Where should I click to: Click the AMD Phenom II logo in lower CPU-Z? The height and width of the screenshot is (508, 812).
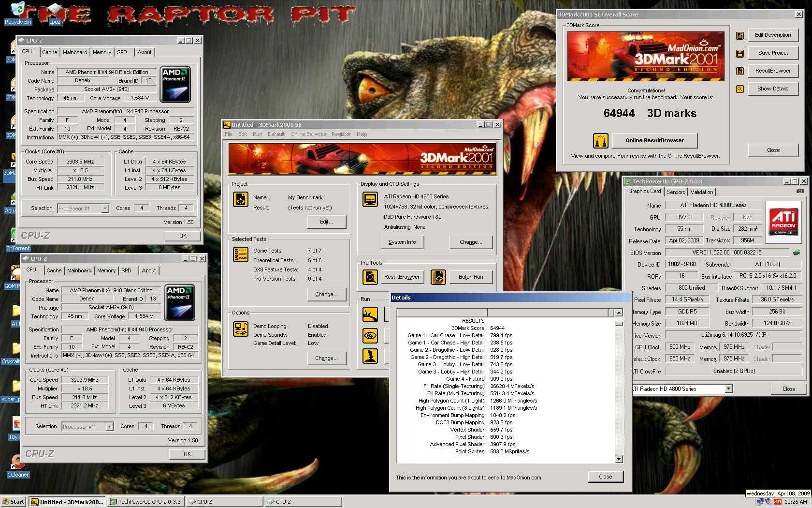[179, 302]
